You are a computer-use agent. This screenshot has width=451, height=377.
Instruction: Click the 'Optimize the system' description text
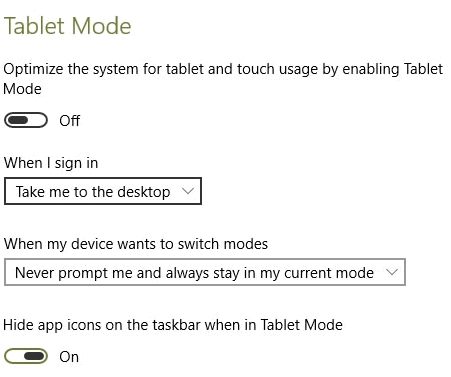pos(223,79)
